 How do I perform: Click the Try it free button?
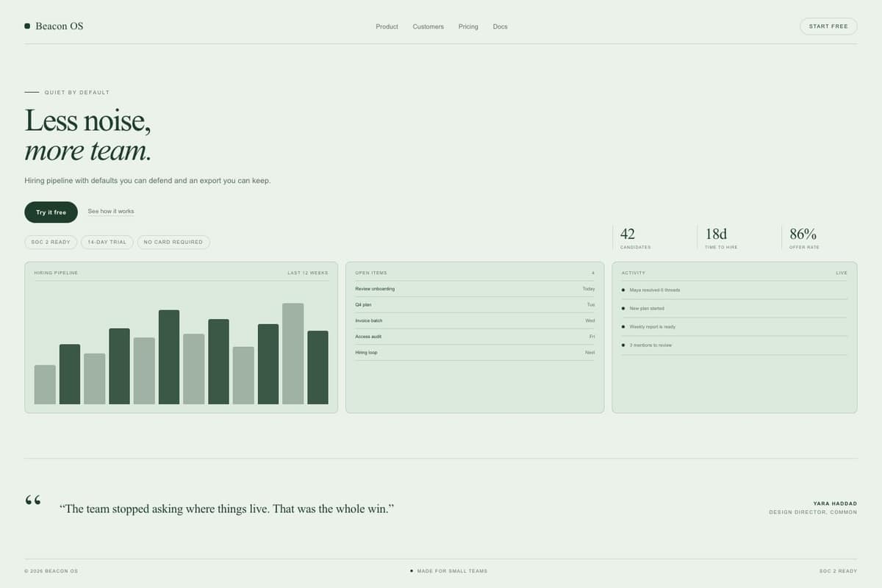51,212
